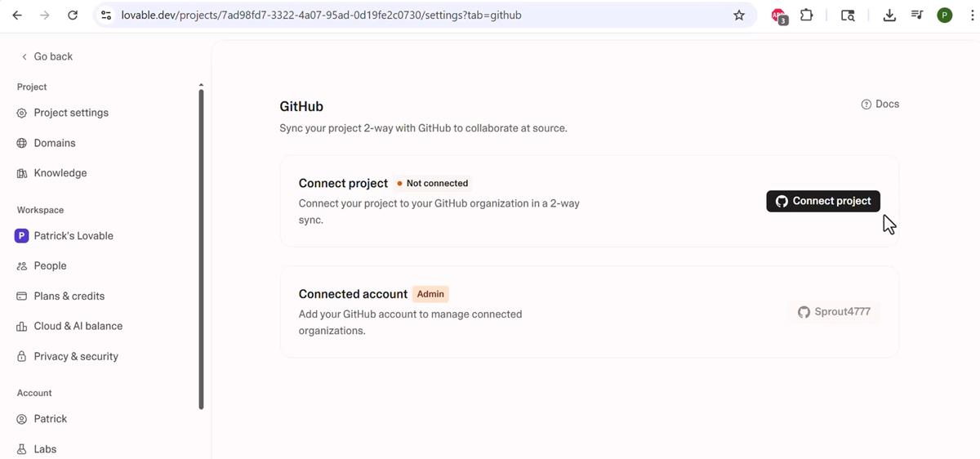Open Domains in sidebar
Screen dimensions: 980x459
tap(46, 143)
